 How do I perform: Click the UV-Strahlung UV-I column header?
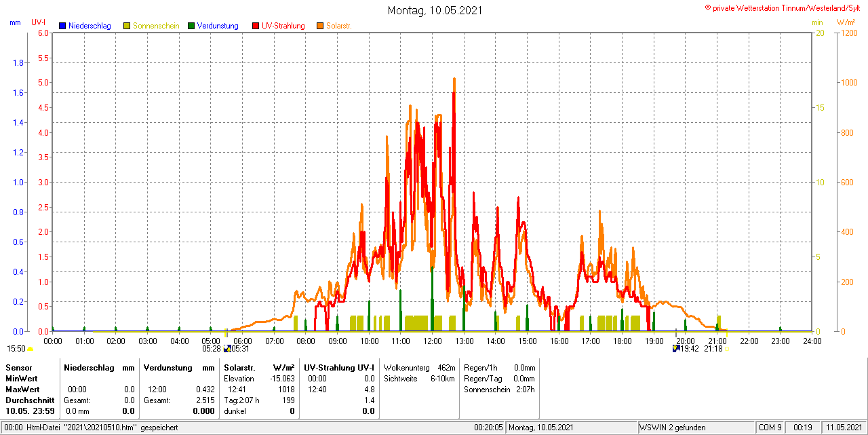click(x=339, y=367)
